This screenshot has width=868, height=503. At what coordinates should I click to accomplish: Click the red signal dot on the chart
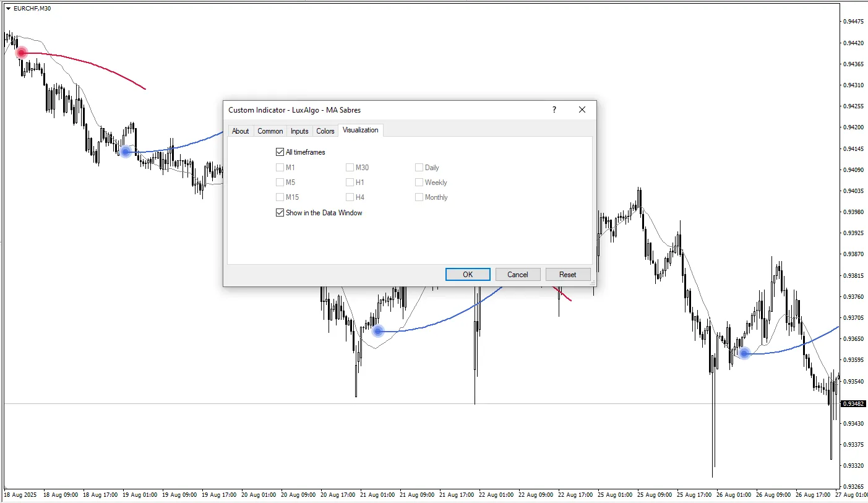[x=22, y=53]
